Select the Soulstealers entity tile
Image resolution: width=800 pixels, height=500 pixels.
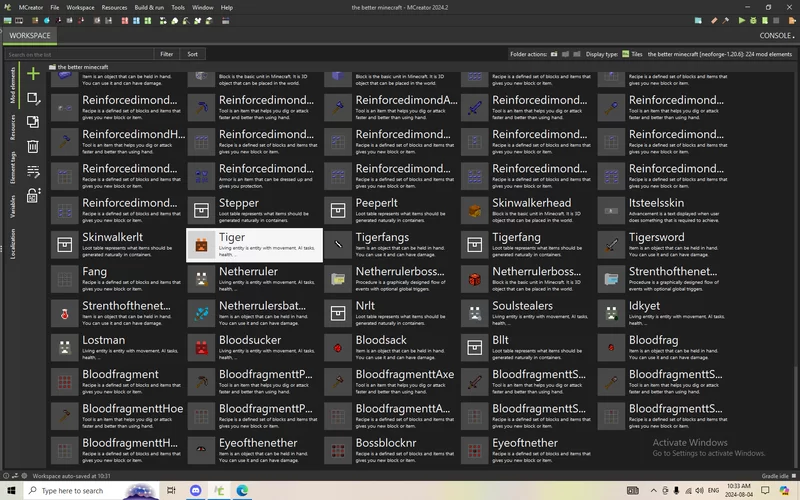(528, 313)
